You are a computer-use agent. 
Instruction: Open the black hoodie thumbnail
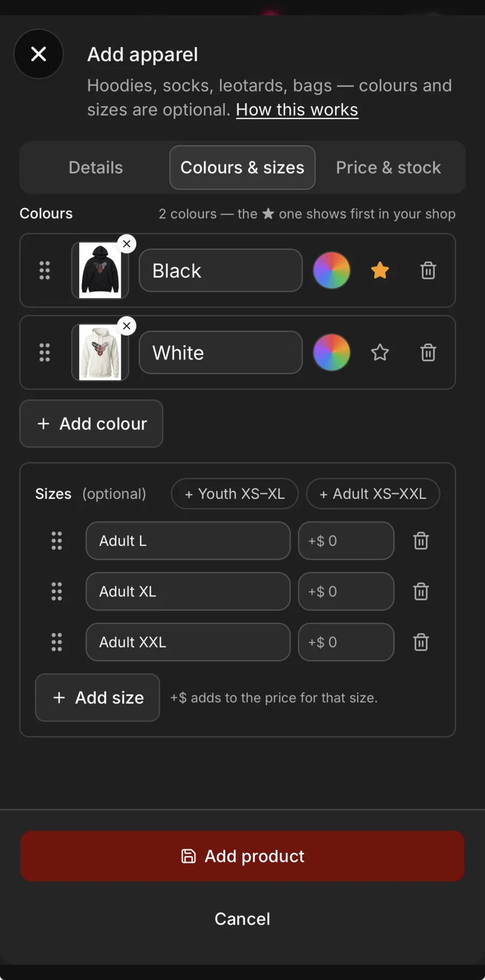coord(100,271)
